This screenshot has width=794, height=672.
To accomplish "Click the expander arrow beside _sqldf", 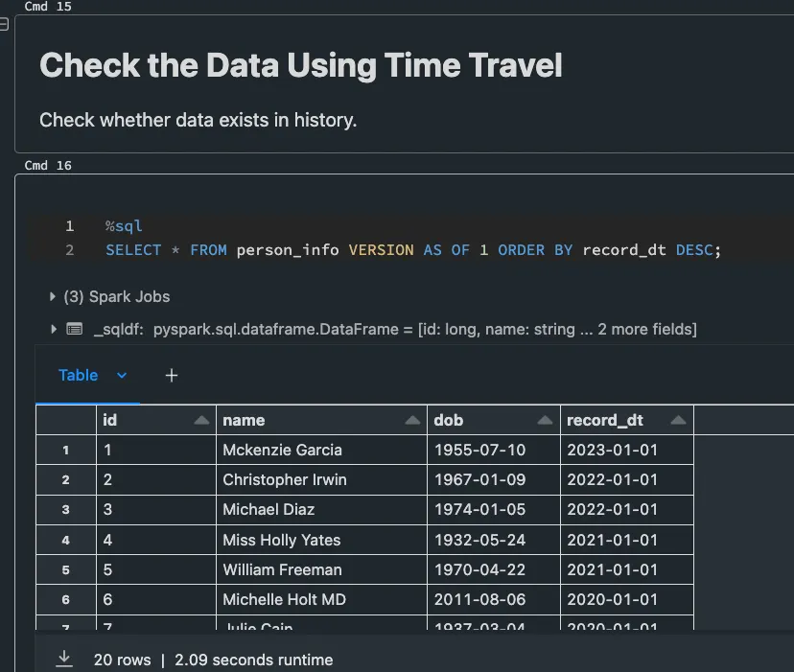I will (x=55, y=328).
